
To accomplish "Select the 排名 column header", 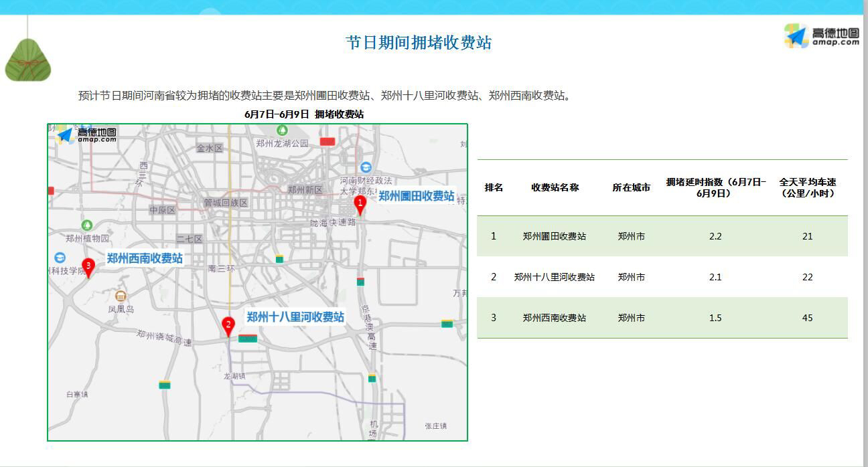I will (x=494, y=187).
